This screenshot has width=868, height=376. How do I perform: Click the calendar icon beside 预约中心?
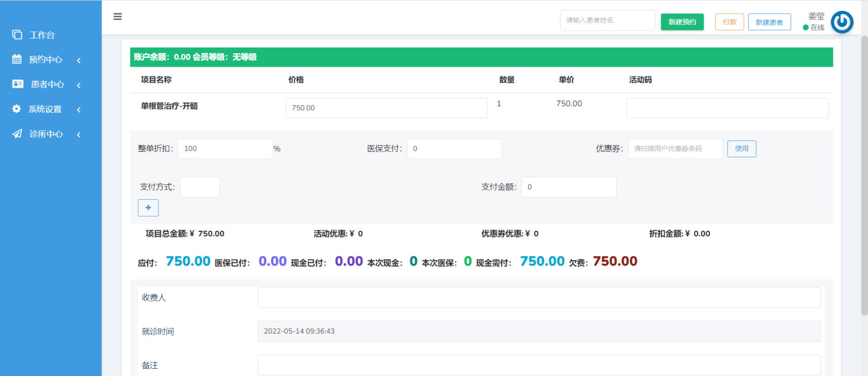pyautogui.click(x=17, y=59)
